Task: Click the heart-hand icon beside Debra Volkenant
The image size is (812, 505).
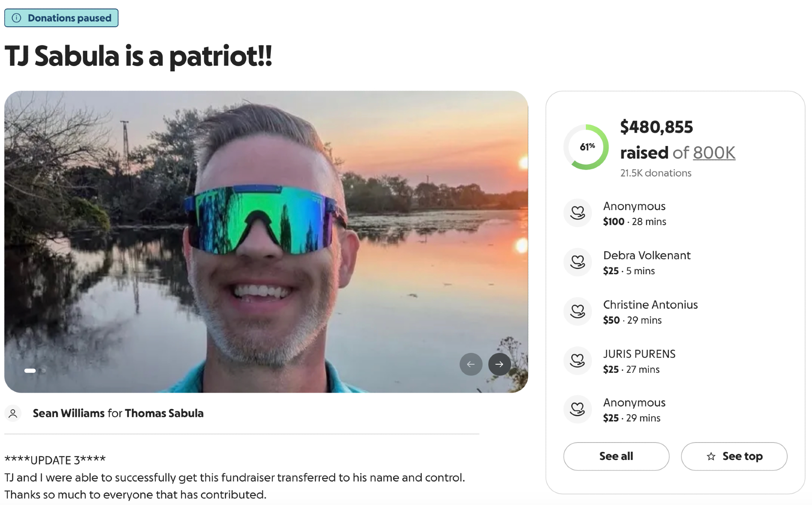Action: click(577, 262)
